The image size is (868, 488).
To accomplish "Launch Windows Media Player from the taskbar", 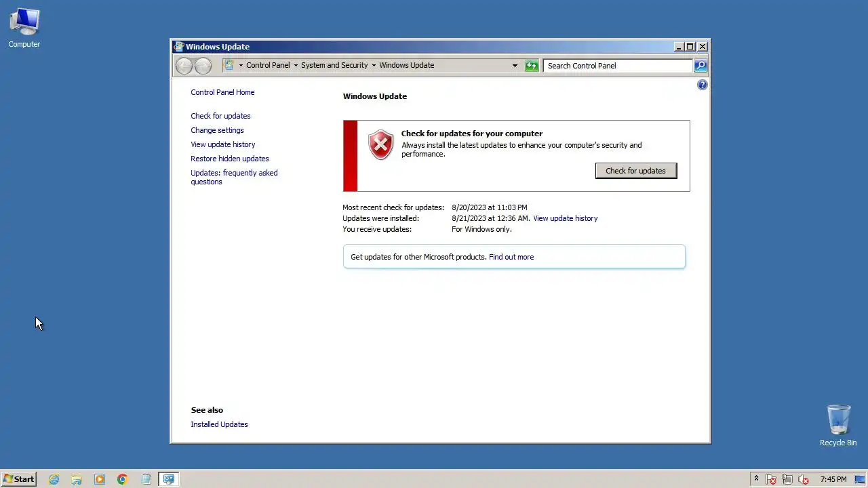I will click(100, 479).
